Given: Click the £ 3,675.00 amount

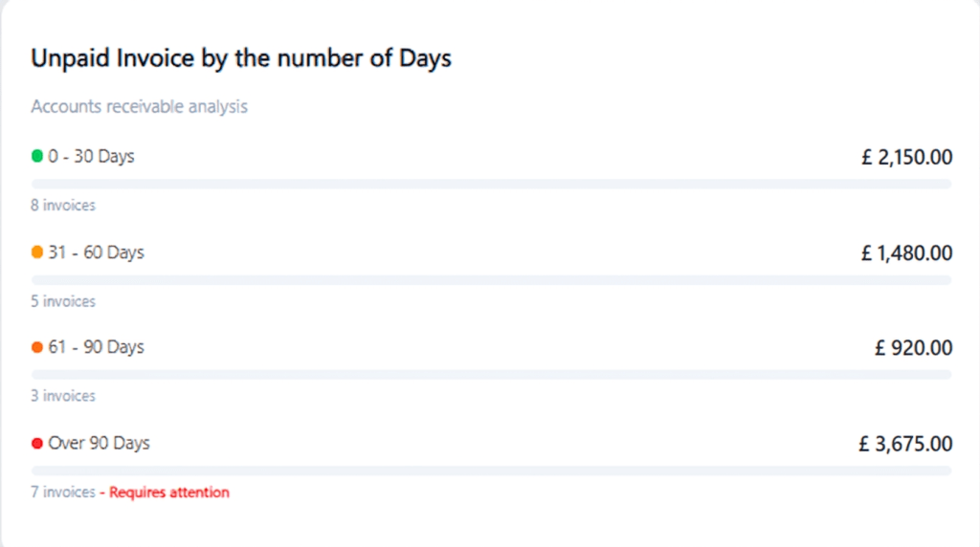Looking at the screenshot, I should (x=905, y=444).
